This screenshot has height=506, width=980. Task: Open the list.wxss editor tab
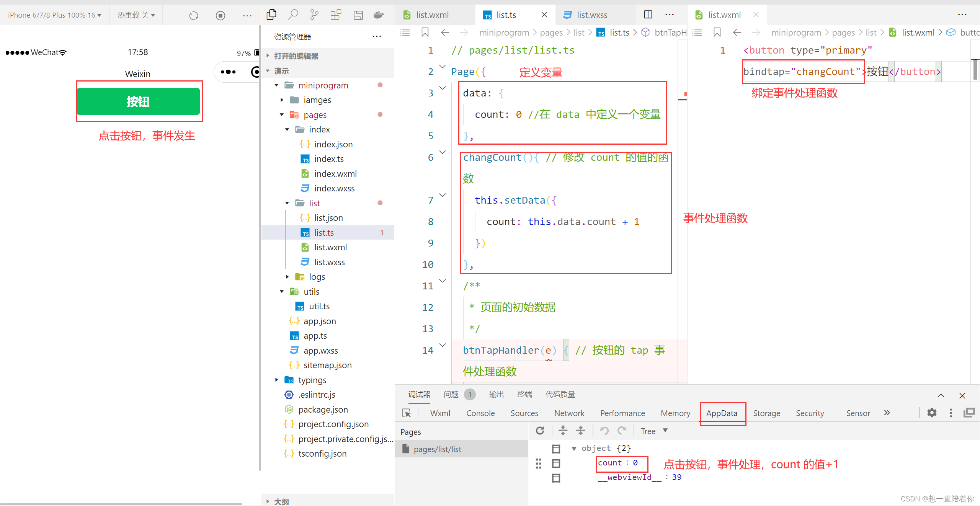[591, 15]
